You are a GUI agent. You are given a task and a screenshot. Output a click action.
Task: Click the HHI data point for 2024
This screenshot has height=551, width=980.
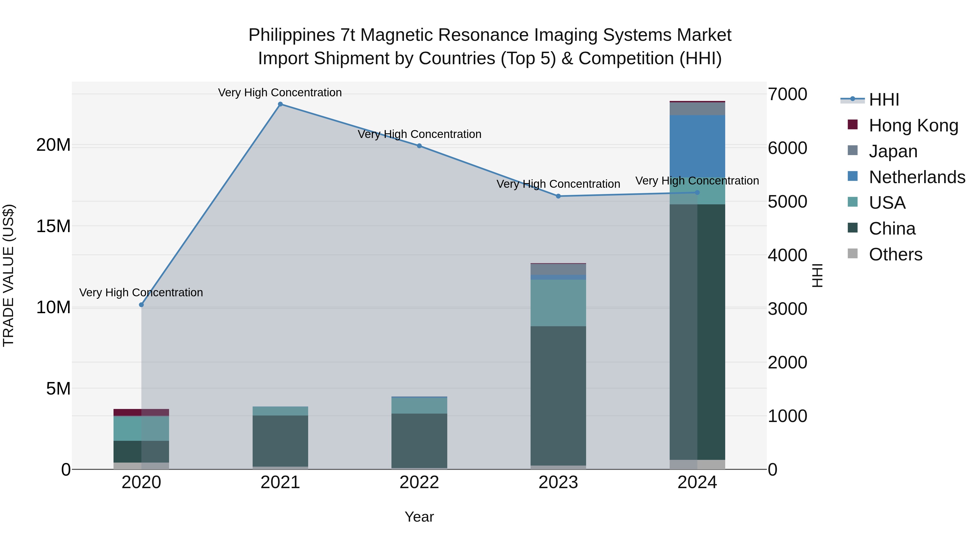point(697,192)
